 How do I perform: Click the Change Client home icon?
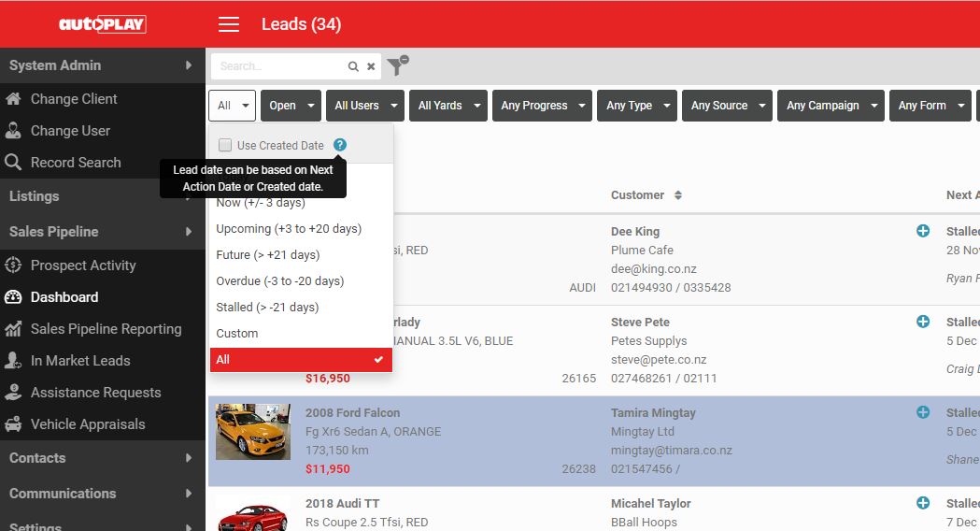pos(13,99)
